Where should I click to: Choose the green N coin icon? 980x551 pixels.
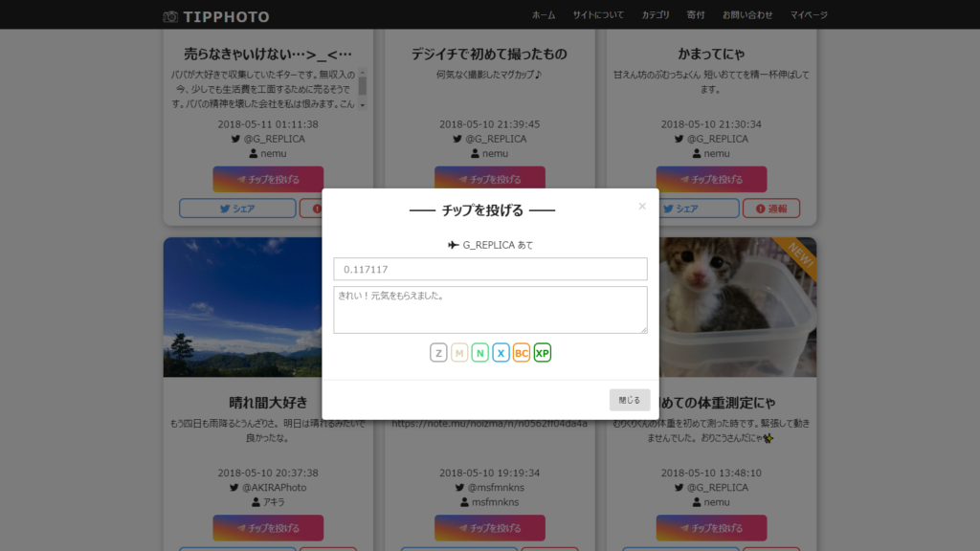coord(480,353)
